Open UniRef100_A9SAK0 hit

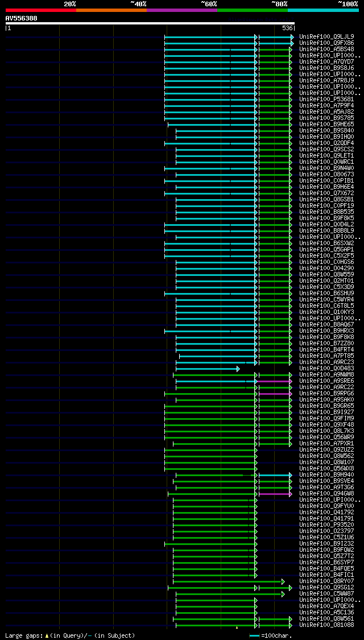click(x=326, y=399)
